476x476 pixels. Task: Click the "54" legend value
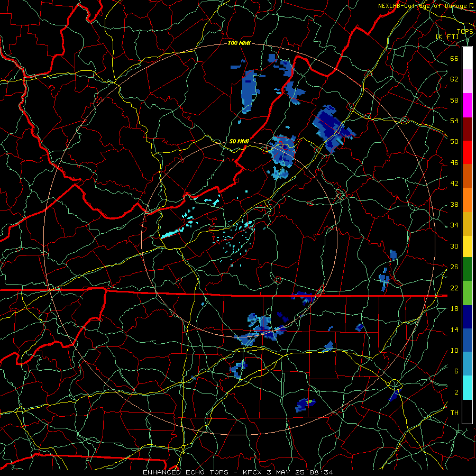[454, 121]
